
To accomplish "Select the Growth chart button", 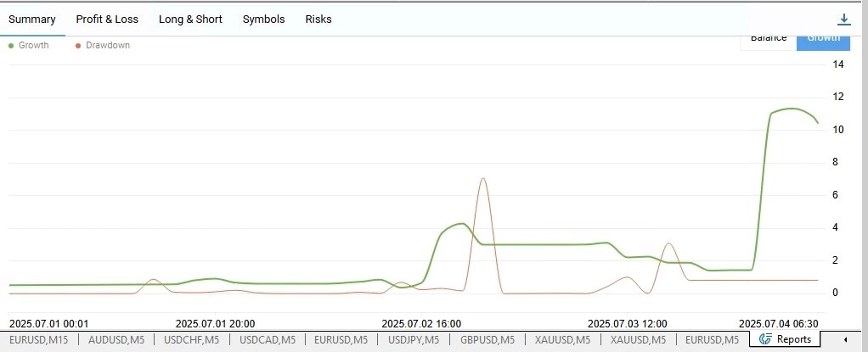I will tap(823, 42).
